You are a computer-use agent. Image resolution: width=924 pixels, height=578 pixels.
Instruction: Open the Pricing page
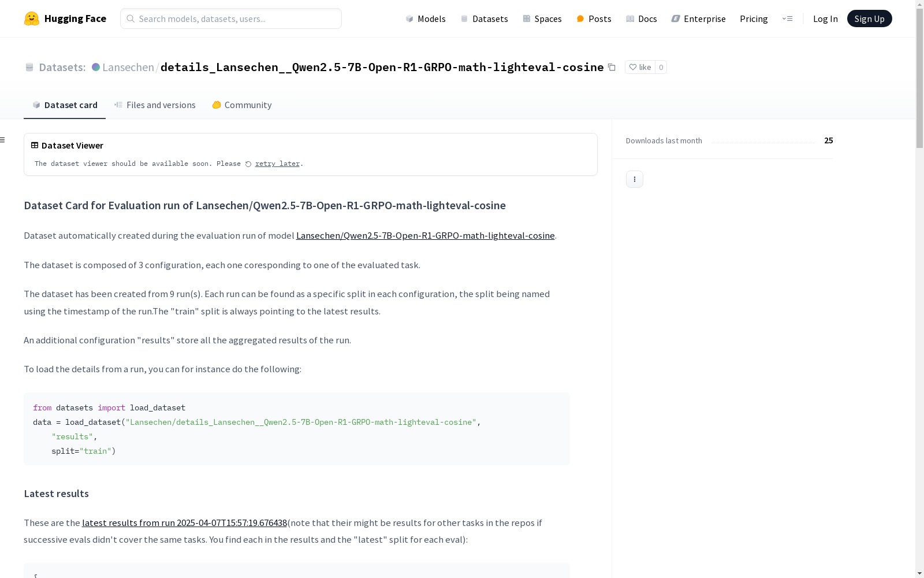tap(754, 18)
